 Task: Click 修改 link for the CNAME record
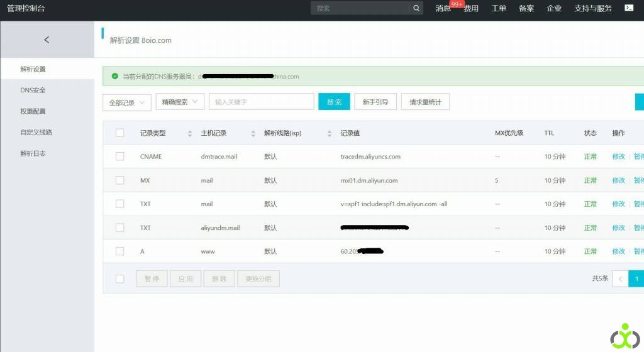[x=618, y=157]
